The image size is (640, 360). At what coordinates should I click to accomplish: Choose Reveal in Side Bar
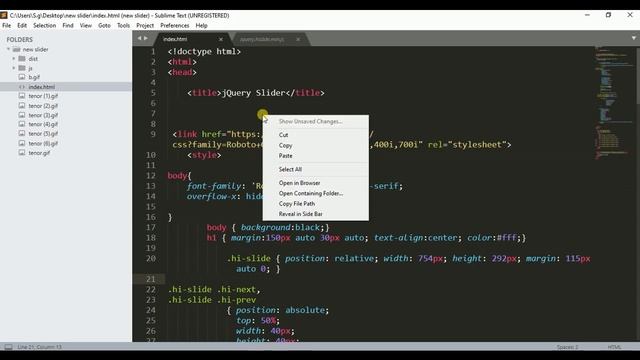point(300,214)
